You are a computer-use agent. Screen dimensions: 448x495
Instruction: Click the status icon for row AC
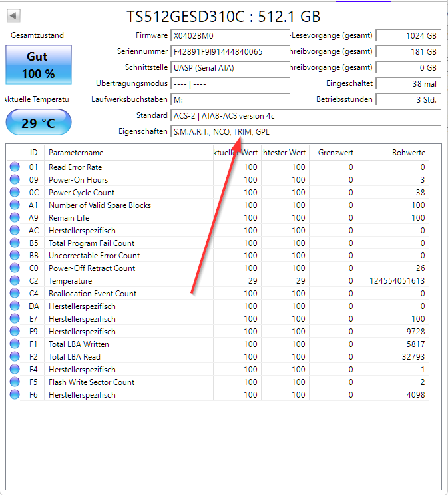pos(15,230)
